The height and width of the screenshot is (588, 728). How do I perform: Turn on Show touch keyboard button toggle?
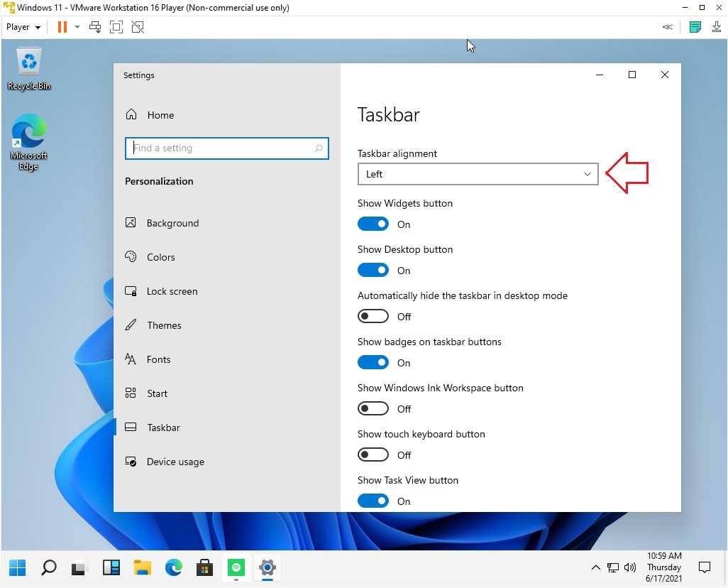click(373, 454)
